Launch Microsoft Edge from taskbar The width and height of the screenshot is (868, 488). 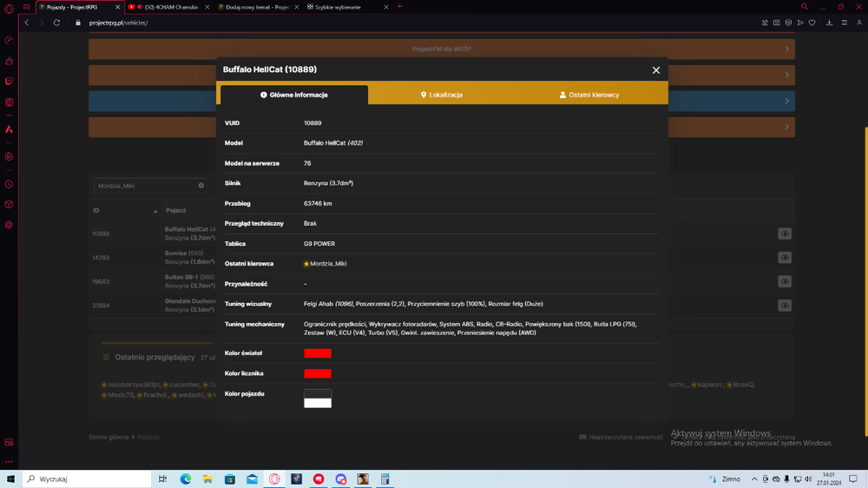pos(186,479)
